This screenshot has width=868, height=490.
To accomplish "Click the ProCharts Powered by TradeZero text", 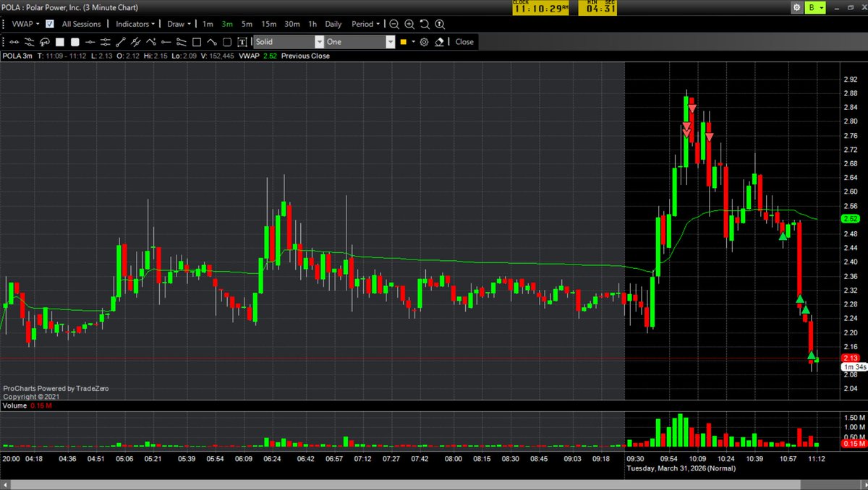I will pos(55,388).
